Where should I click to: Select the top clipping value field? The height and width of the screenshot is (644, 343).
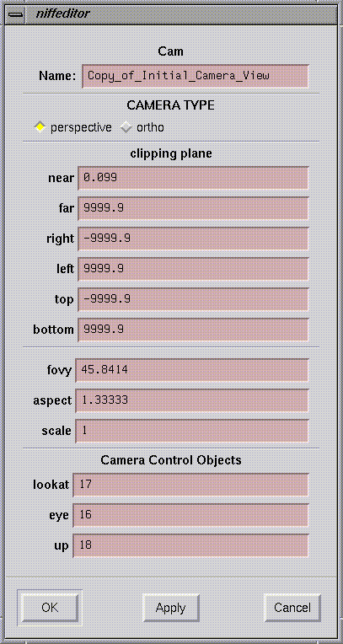click(x=193, y=299)
